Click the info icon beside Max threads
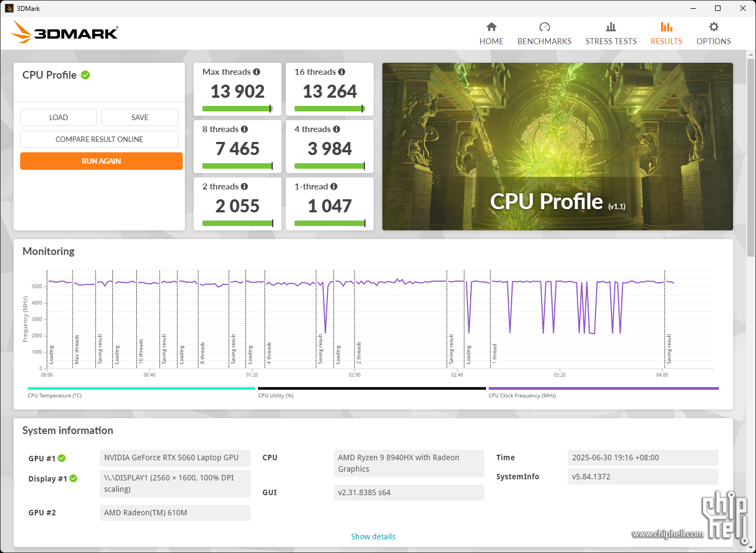 256,72
